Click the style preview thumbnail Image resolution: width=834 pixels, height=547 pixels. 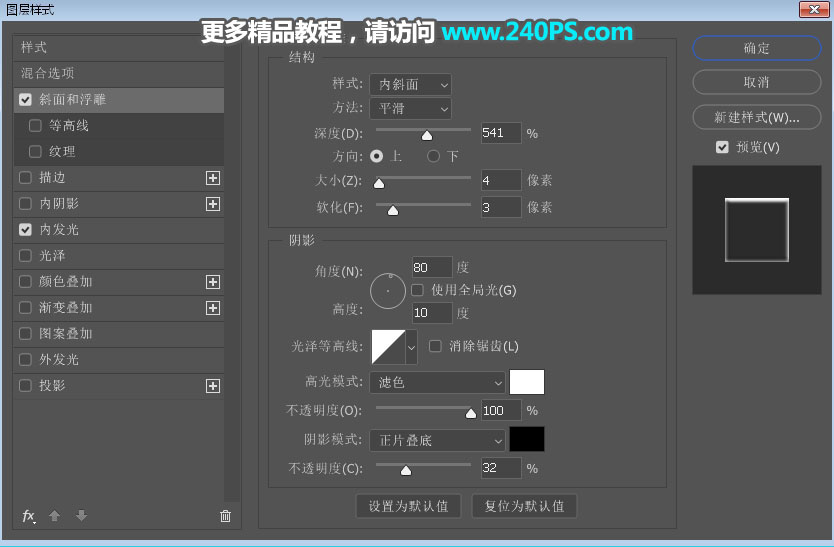click(757, 230)
